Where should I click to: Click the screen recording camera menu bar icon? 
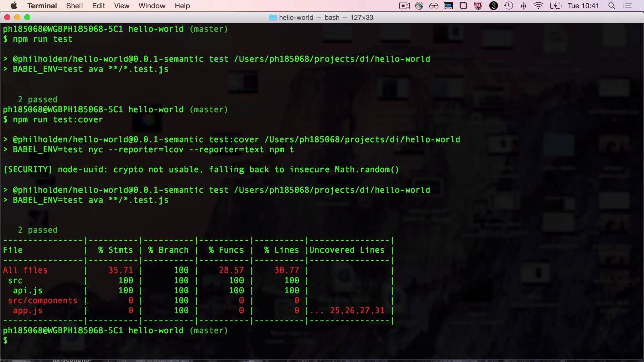(404, 6)
